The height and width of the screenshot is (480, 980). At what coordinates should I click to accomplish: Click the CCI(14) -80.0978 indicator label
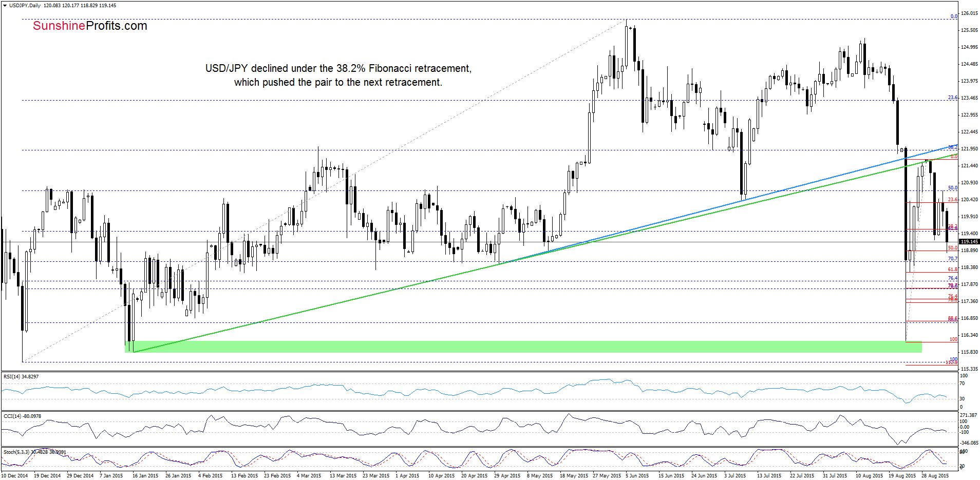22,416
